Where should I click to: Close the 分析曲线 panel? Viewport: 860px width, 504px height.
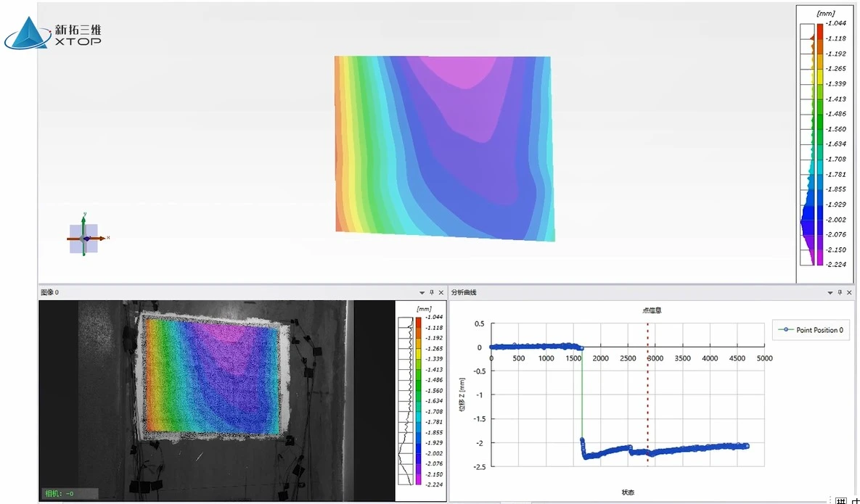tap(850, 292)
